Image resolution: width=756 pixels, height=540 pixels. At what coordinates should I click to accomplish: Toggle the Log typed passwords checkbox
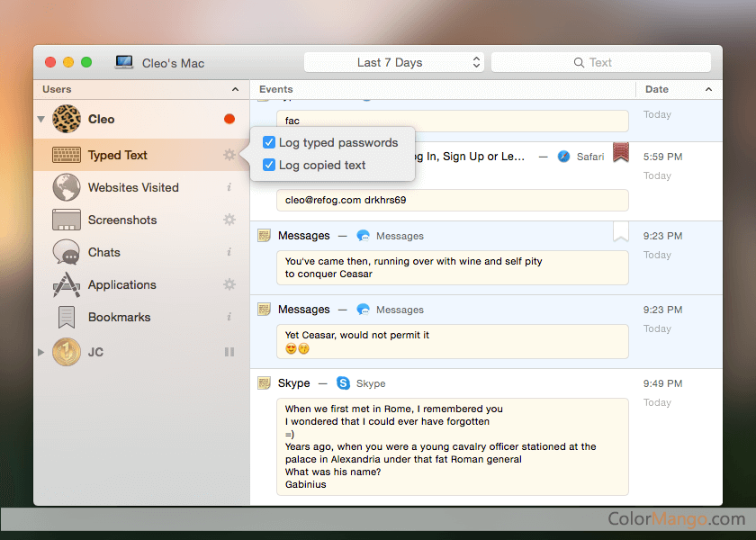[269, 142]
